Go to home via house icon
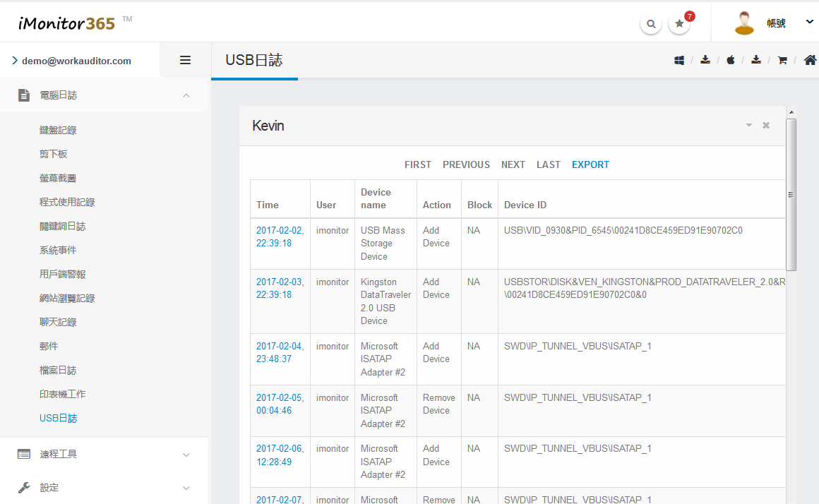 [810, 61]
